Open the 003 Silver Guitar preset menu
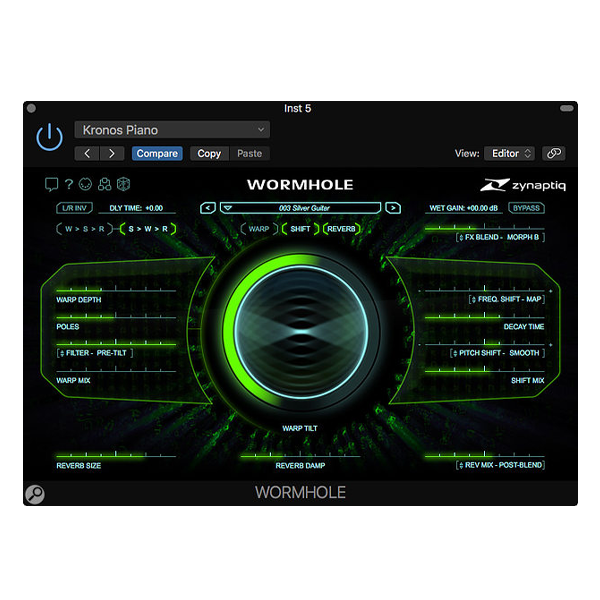 [x=300, y=208]
